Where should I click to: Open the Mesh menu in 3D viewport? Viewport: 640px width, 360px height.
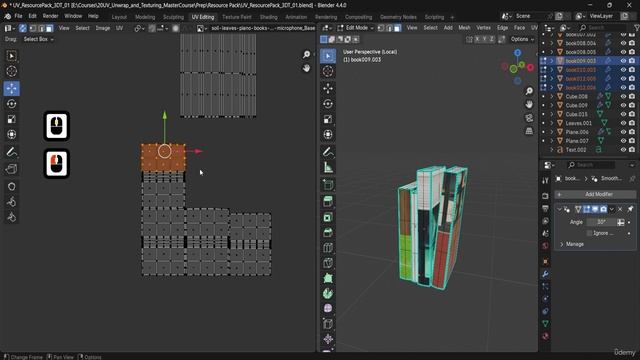(x=464, y=28)
